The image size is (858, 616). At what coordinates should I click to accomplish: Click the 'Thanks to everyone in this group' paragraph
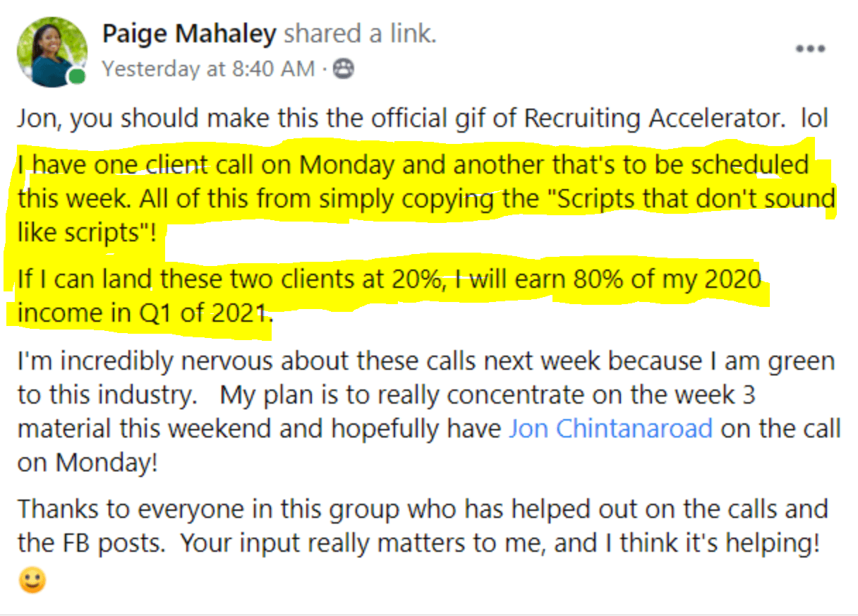pos(423,544)
